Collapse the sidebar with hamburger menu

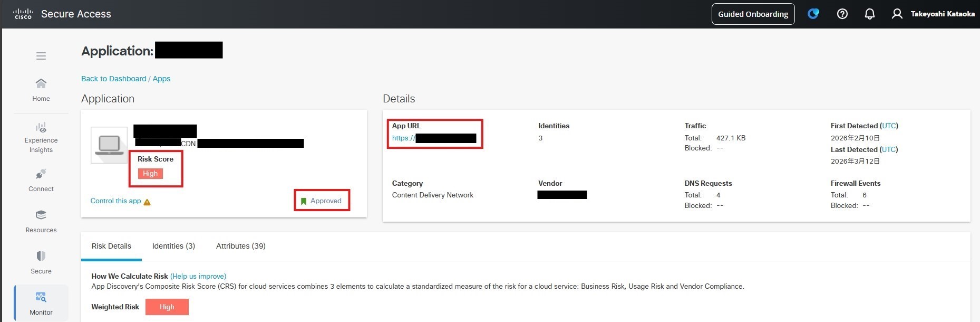coord(41,56)
